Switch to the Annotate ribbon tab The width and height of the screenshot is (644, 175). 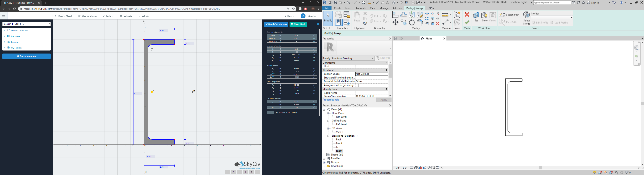point(361,8)
